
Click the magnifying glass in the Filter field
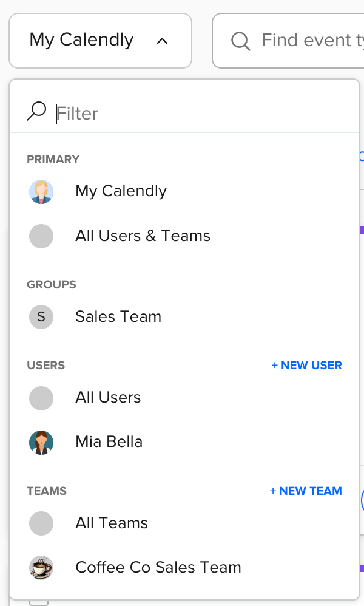point(36,111)
